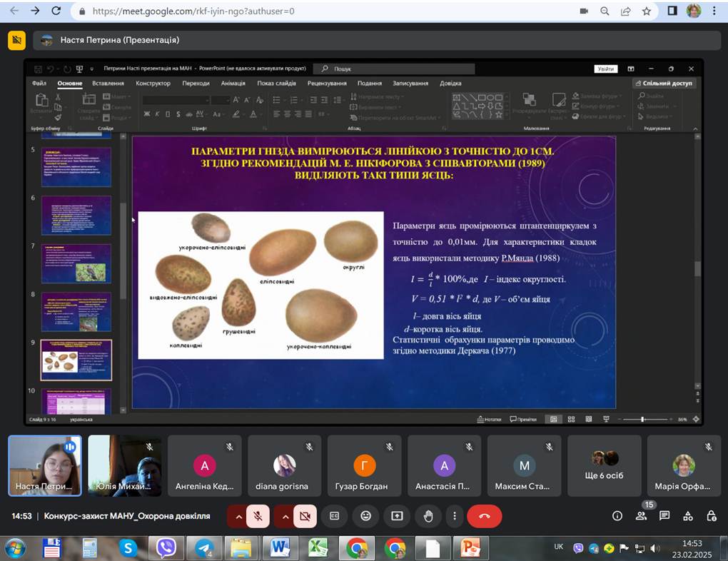Expand video settings arrow beside camera
728x561 pixels.
[285, 516]
